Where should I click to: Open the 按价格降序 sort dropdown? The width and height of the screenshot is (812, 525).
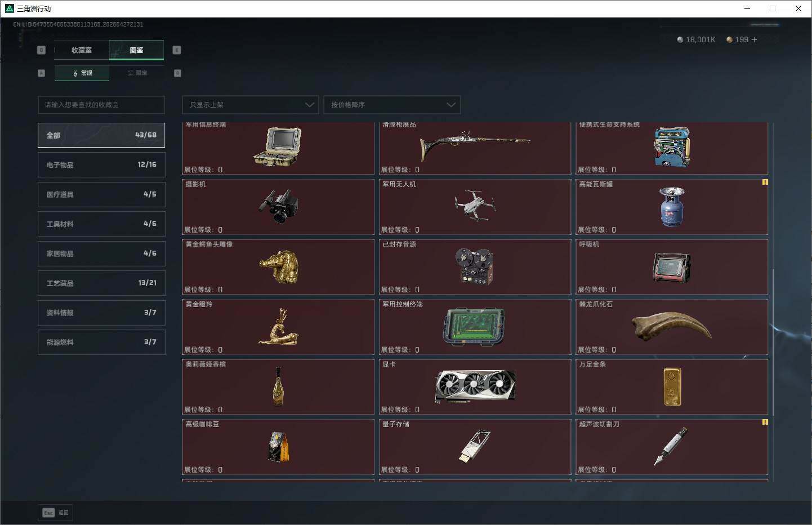(392, 105)
